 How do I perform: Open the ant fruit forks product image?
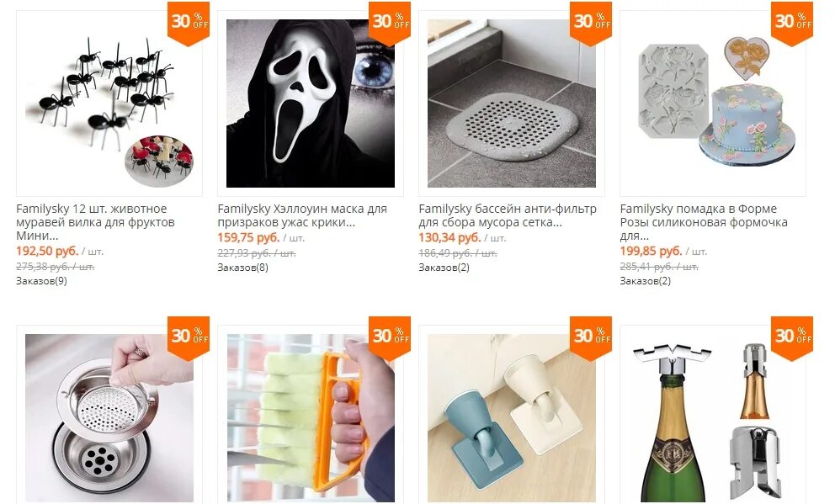coord(109,103)
